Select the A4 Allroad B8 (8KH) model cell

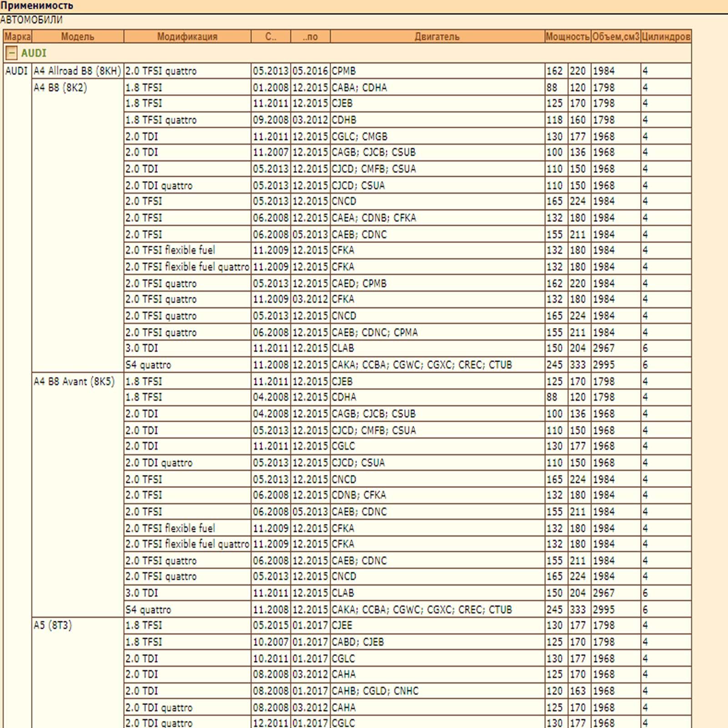77,71
